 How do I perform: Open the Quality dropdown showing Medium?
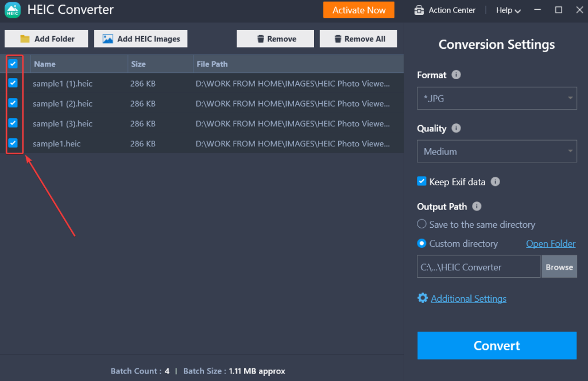[x=497, y=151]
